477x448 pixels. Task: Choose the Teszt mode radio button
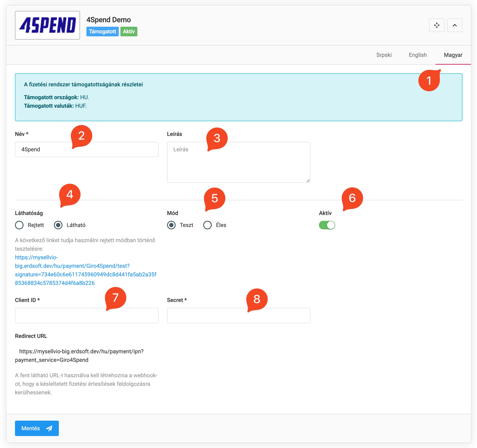point(171,225)
